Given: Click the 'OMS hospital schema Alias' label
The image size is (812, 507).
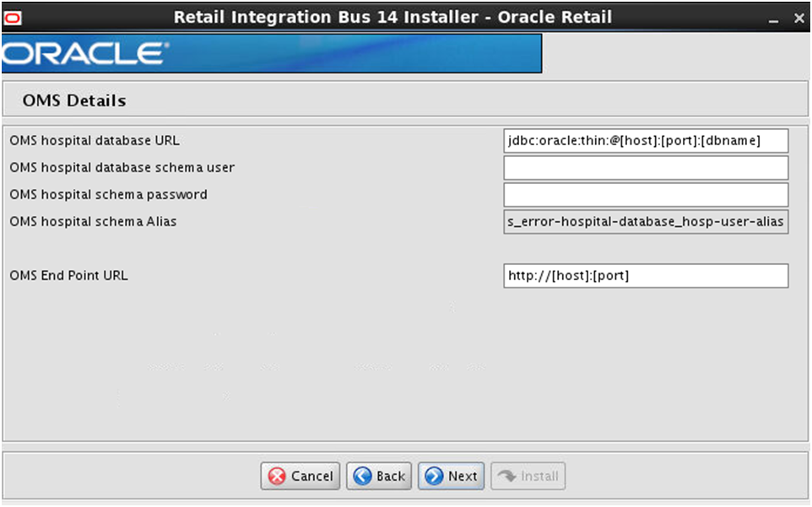Looking at the screenshot, I should pyautogui.click(x=93, y=221).
